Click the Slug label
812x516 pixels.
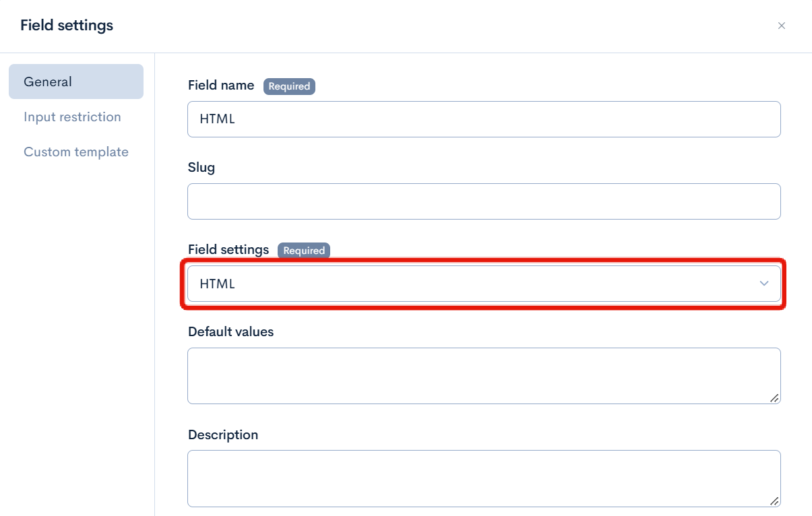point(201,168)
